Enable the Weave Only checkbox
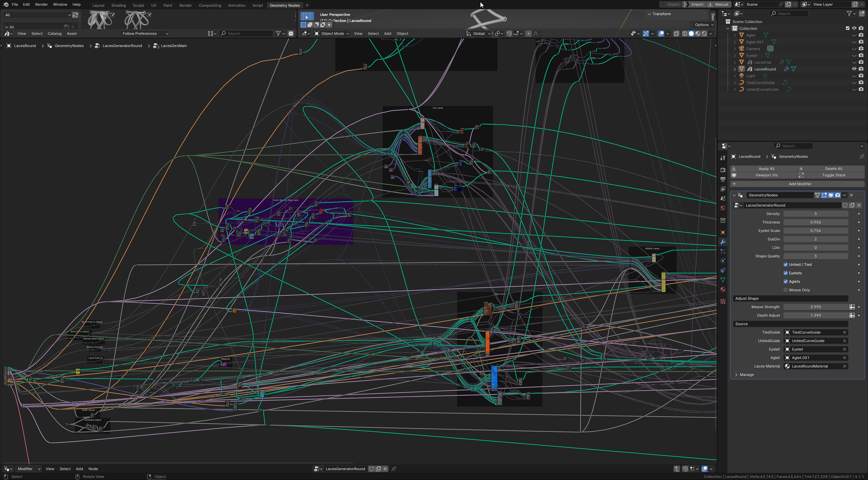The width and height of the screenshot is (868, 480). coord(786,290)
